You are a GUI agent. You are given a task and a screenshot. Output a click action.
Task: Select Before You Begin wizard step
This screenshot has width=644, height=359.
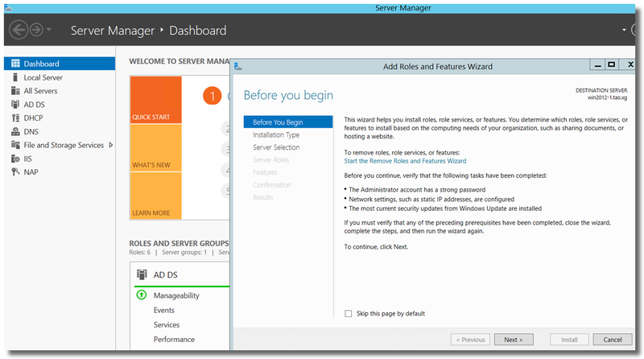(x=288, y=122)
